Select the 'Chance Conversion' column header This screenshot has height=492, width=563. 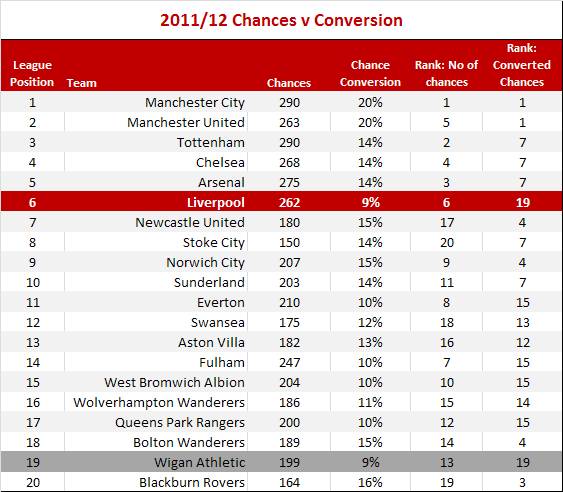(x=370, y=73)
